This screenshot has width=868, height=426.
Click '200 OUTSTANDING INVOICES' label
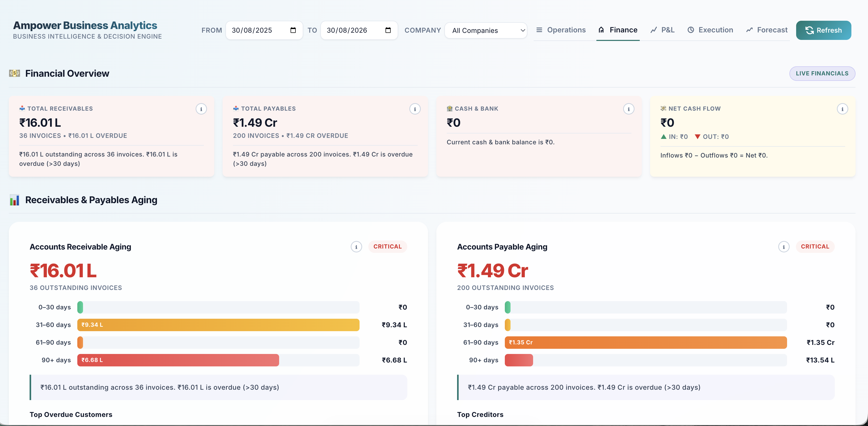[505, 288]
